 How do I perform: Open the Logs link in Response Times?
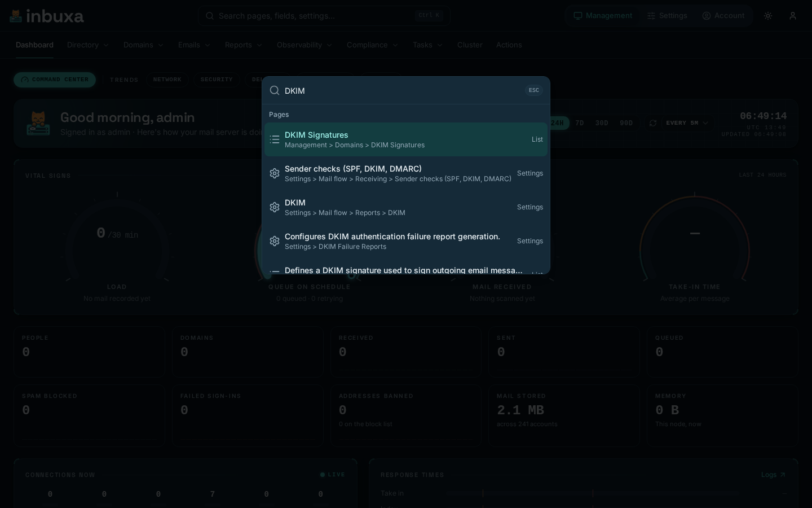pos(773,475)
